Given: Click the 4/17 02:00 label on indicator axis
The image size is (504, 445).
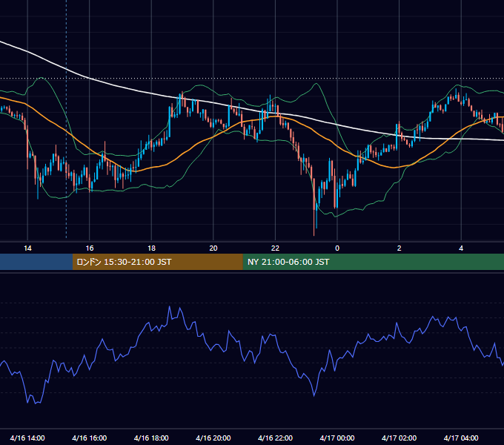Looking at the screenshot, I should tap(399, 438).
